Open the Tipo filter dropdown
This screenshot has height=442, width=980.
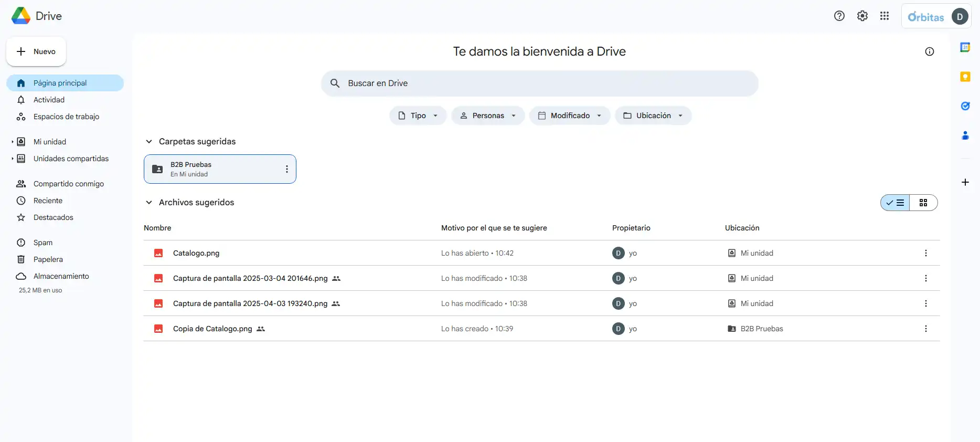coord(418,115)
